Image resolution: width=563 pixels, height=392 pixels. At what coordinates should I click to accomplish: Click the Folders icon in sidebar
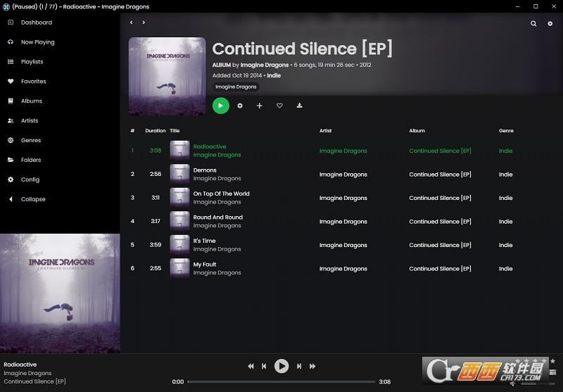[x=11, y=160]
